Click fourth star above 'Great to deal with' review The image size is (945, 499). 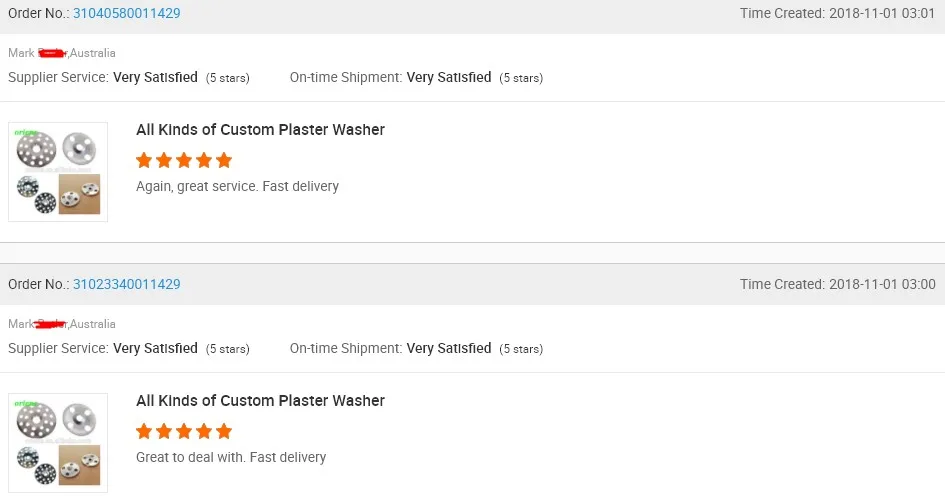204,431
